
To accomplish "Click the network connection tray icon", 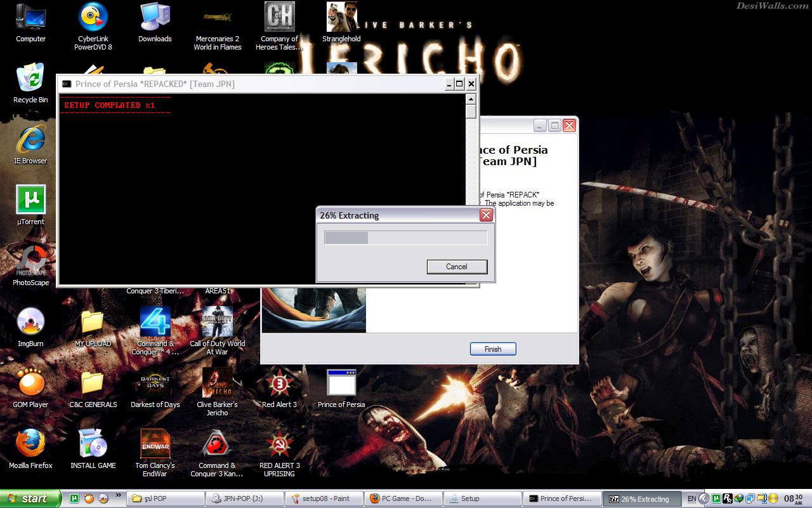I will tap(749, 498).
